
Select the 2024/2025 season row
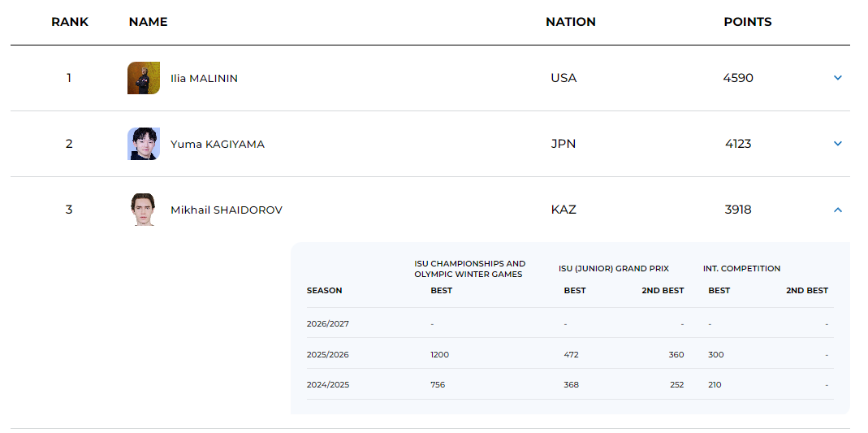pyautogui.click(x=570, y=384)
